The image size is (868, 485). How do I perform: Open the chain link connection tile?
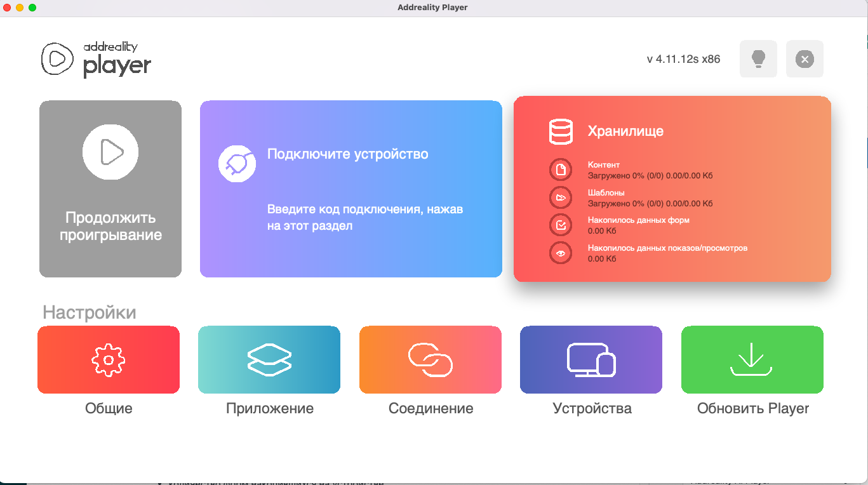pyautogui.click(x=431, y=360)
